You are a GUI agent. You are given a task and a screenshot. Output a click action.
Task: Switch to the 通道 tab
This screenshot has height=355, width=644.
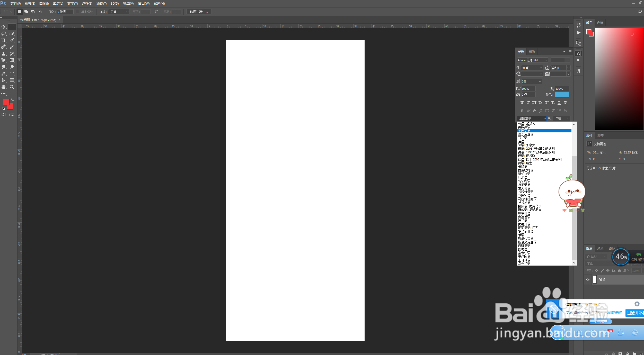pyautogui.click(x=600, y=248)
